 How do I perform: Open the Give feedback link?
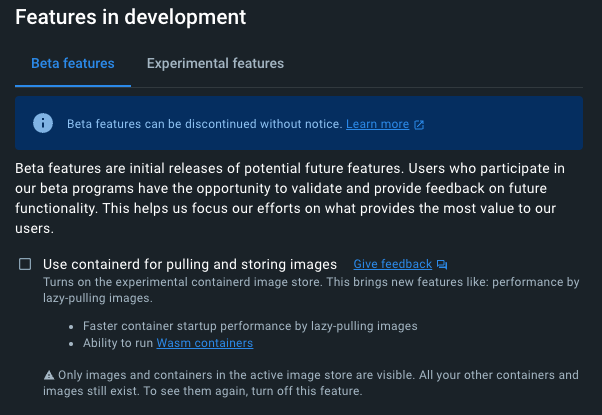pos(392,264)
